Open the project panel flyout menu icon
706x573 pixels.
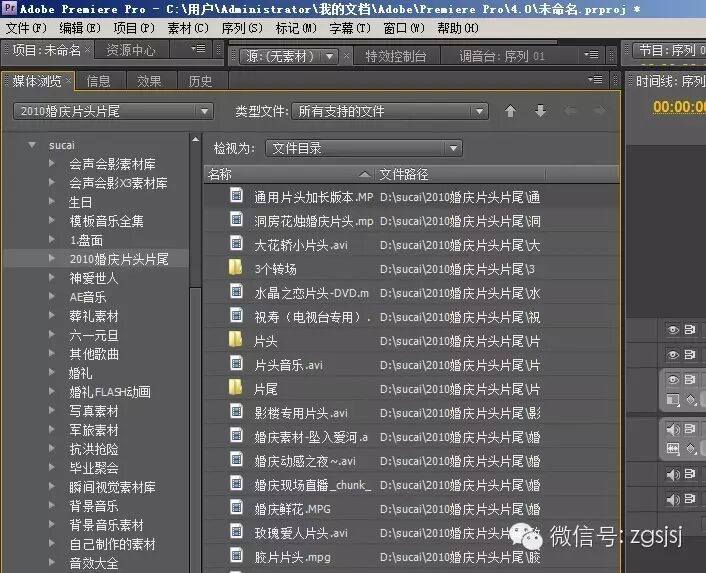[199, 48]
